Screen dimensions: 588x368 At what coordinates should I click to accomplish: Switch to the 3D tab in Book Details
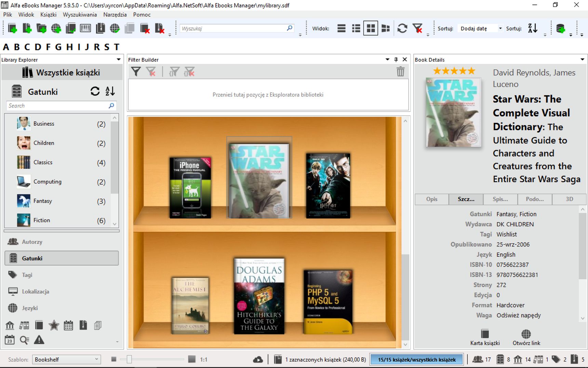coord(569,199)
